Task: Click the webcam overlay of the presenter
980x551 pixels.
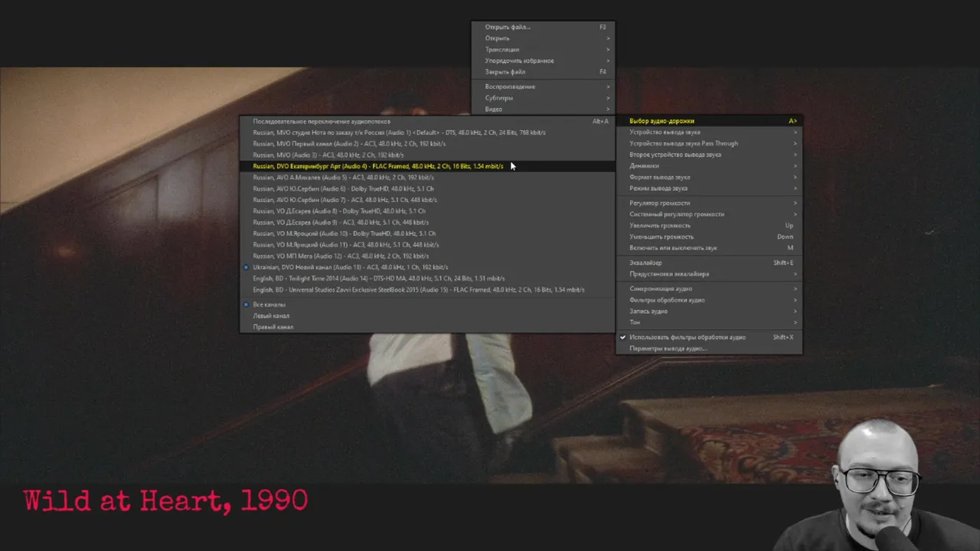Action: coord(879,486)
